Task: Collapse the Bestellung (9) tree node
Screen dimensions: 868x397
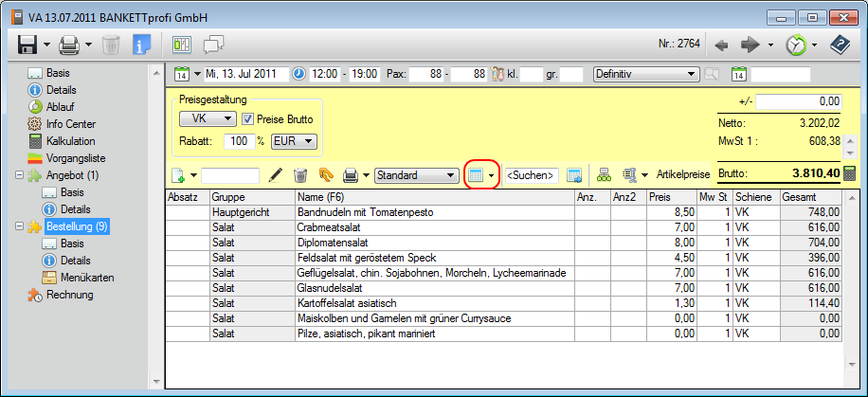Action: coord(21,226)
